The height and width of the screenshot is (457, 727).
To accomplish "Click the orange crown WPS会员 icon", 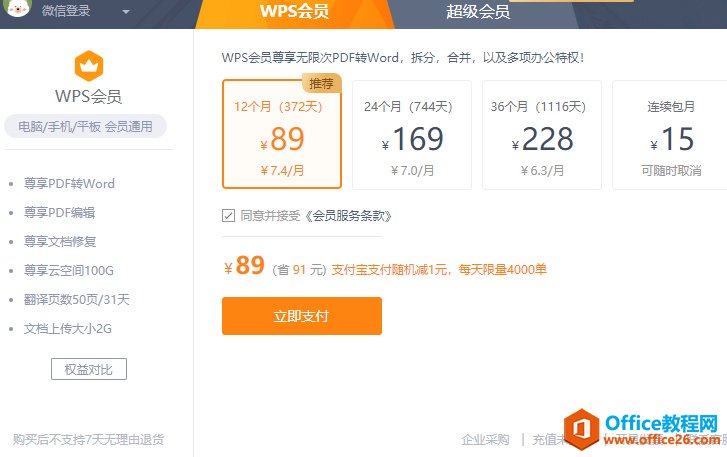I will click(89, 66).
